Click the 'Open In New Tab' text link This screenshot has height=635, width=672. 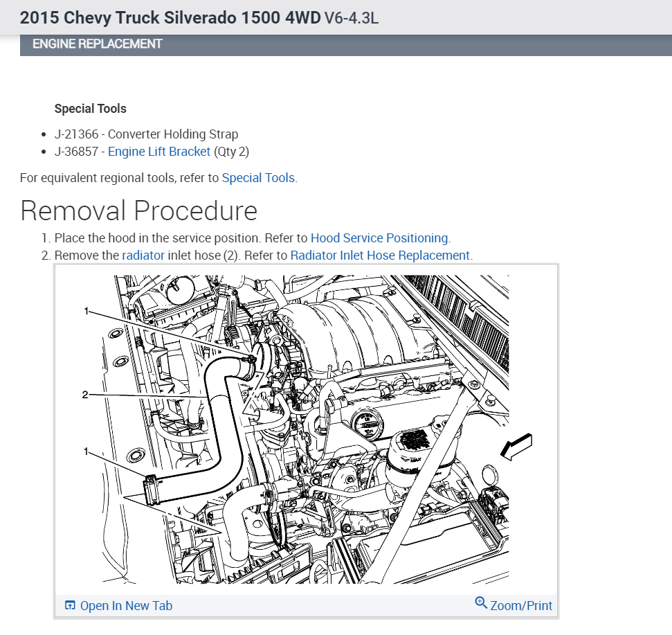coord(126,606)
